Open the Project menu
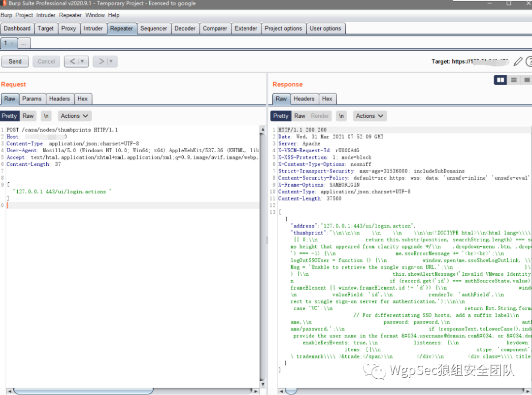The image size is (532, 395). point(24,15)
